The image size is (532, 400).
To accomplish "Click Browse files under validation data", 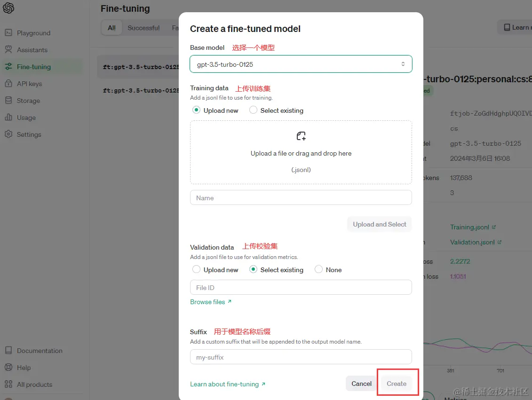I will (x=207, y=301).
